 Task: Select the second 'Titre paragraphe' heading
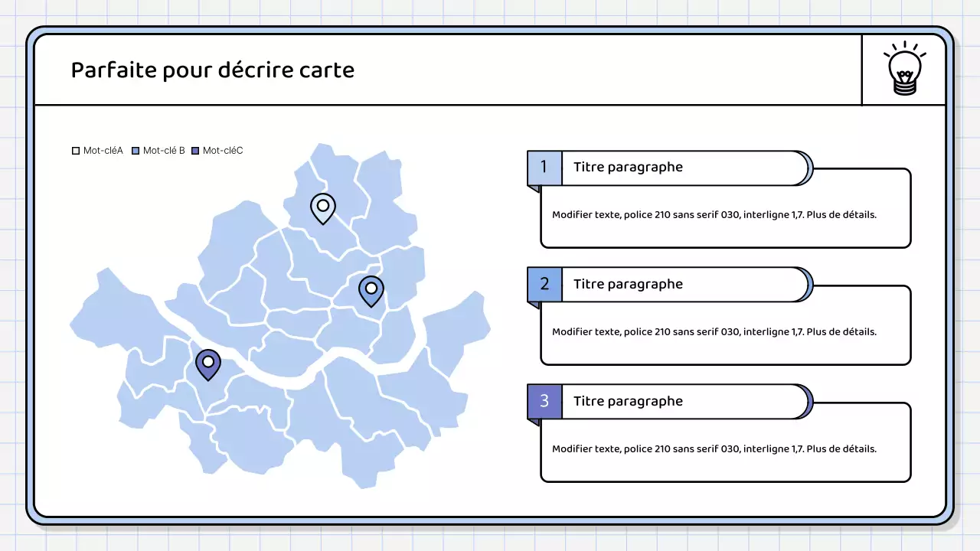click(628, 285)
